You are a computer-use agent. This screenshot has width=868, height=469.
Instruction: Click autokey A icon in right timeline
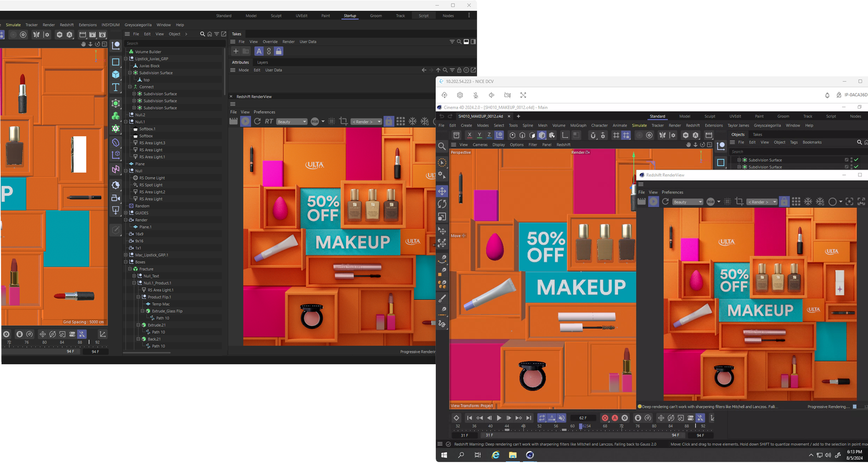615,418
